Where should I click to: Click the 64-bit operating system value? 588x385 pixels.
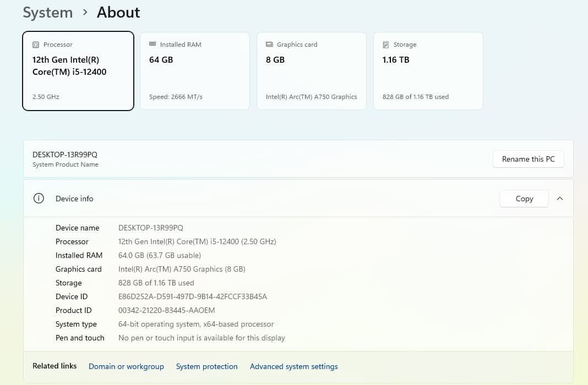tap(196, 324)
